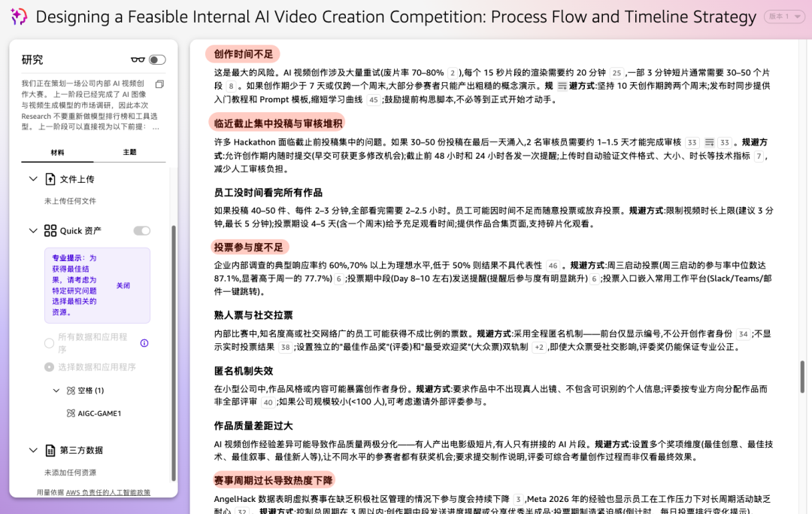Click the space icon next to 空格 (1)
This screenshot has height=514, width=812.
point(71,391)
